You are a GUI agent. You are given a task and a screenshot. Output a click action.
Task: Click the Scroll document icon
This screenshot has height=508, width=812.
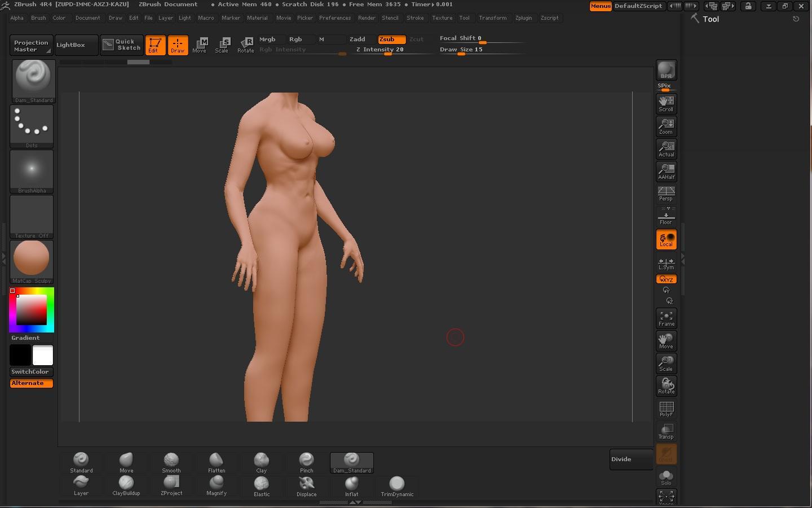coord(666,104)
